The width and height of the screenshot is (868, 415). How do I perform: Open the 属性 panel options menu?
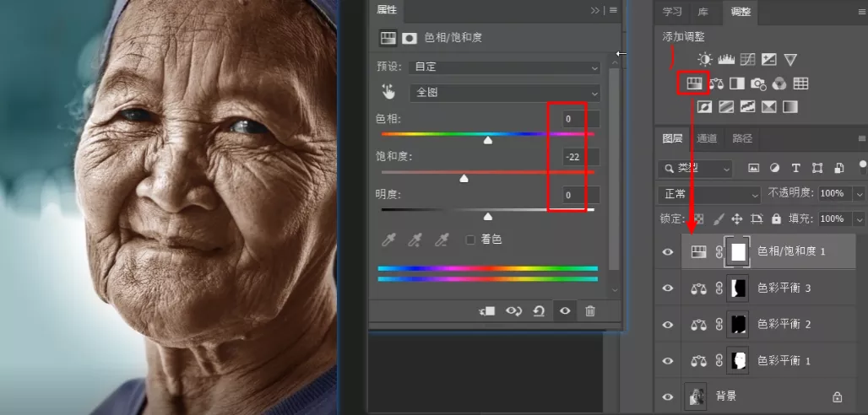click(613, 10)
